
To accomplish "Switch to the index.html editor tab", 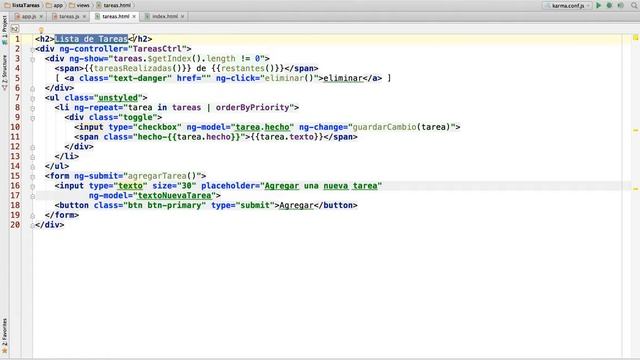I will click(165, 16).
